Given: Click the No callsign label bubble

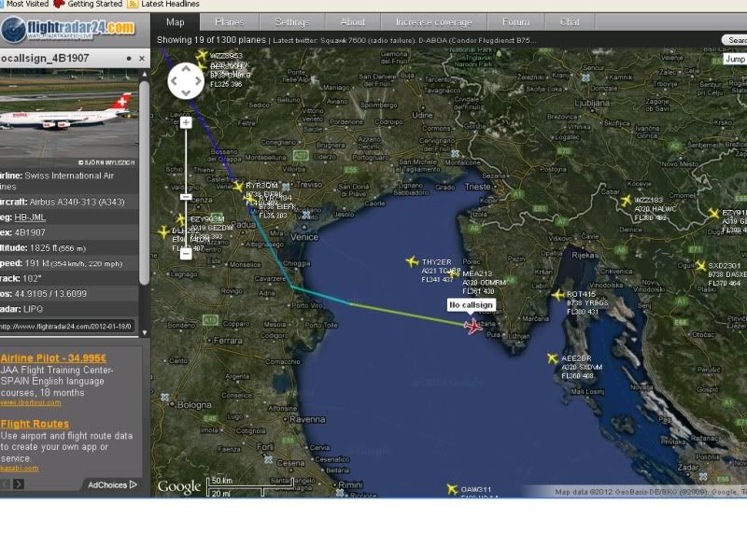Looking at the screenshot, I should tap(472, 305).
